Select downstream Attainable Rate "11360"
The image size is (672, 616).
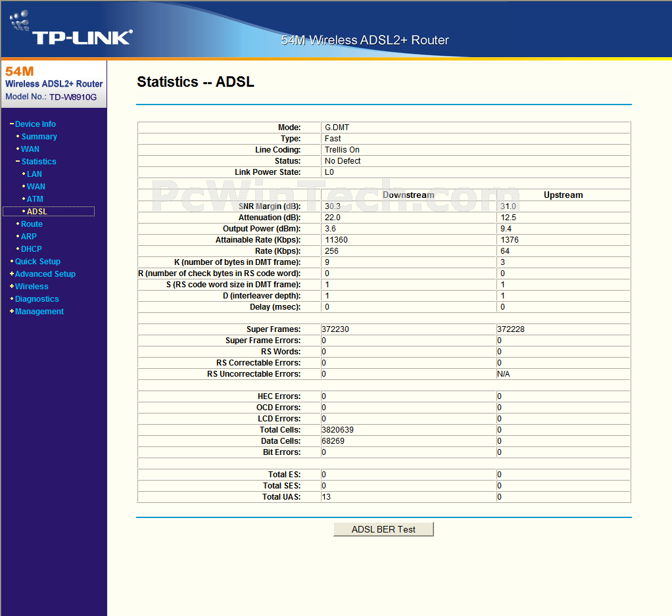point(336,239)
